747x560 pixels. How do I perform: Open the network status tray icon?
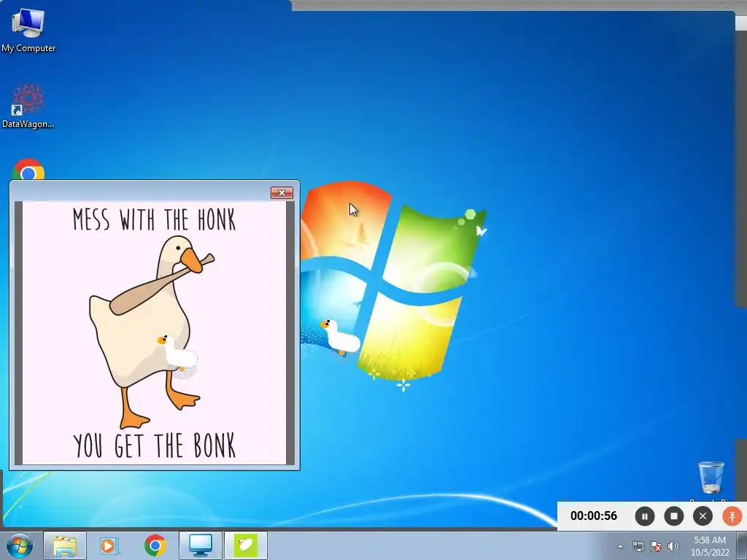[638, 546]
